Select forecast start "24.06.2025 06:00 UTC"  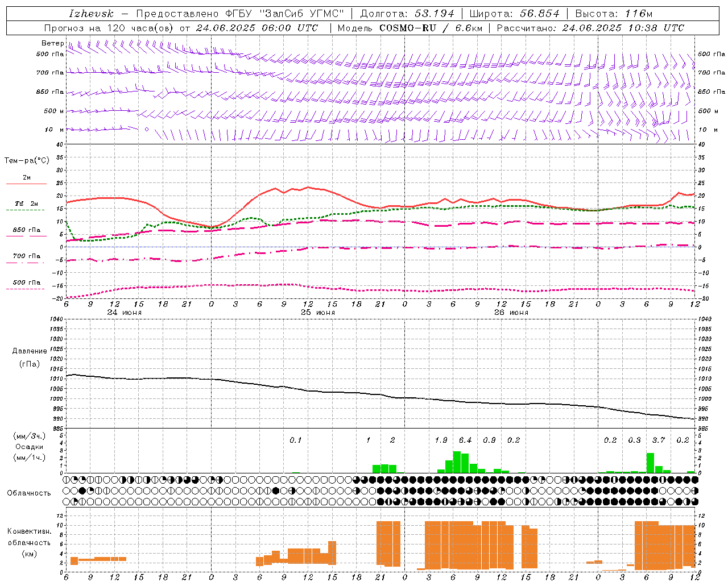(x=257, y=28)
